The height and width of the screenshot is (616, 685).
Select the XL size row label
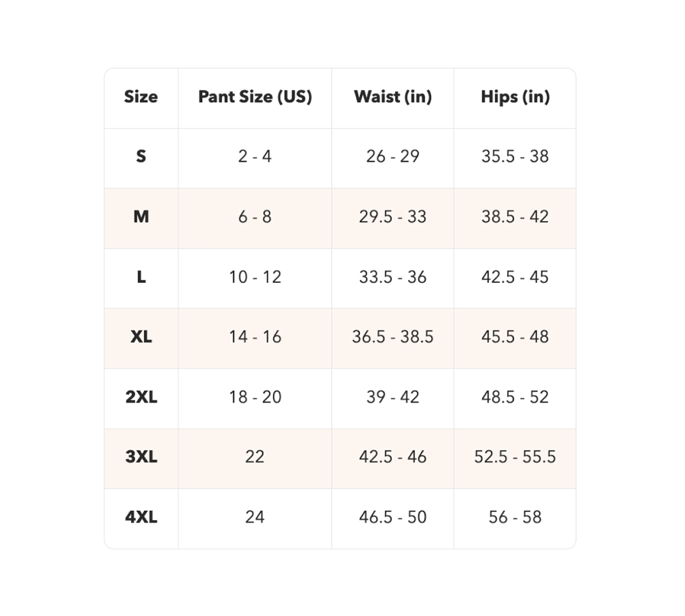[x=141, y=337]
